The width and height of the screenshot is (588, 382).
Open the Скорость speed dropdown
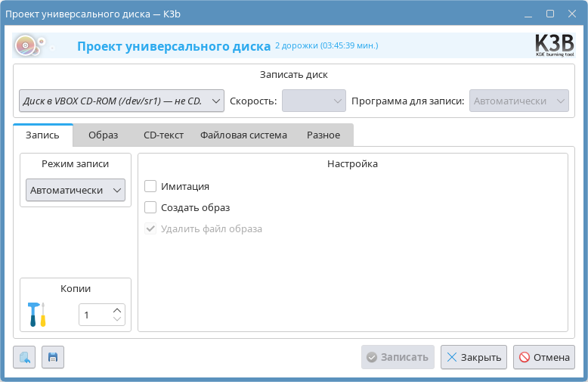click(x=314, y=101)
